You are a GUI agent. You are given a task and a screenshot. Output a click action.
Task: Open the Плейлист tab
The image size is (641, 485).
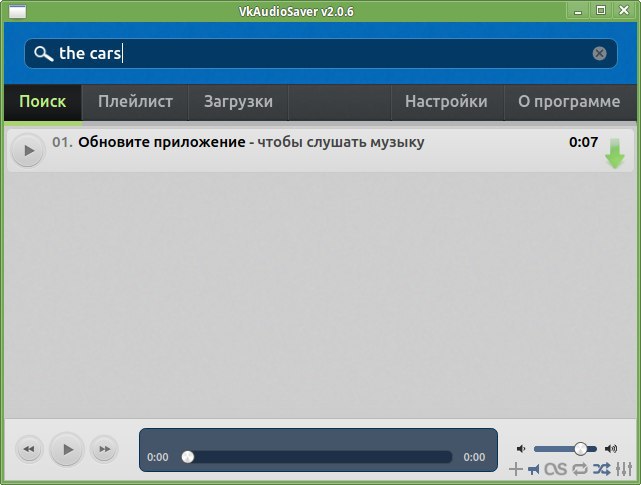tap(135, 102)
